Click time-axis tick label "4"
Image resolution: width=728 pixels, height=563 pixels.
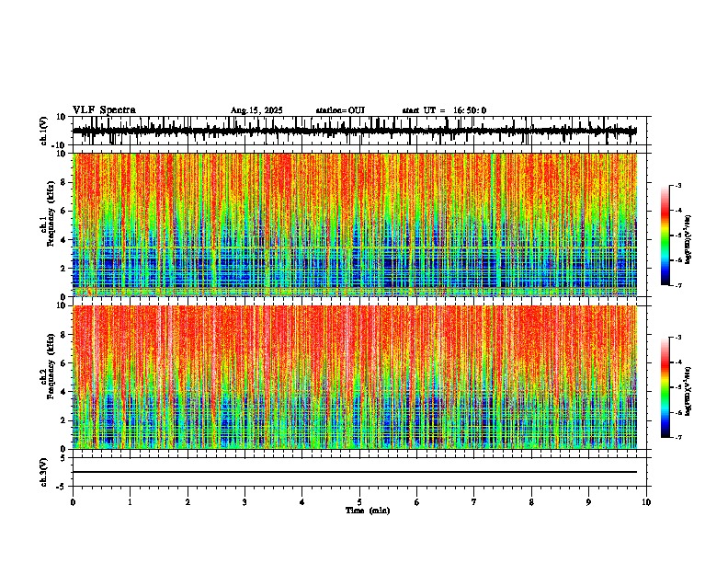click(x=302, y=502)
